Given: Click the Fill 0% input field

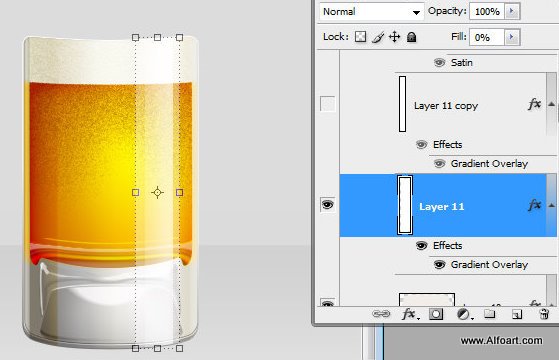Looking at the screenshot, I should coord(487,37).
